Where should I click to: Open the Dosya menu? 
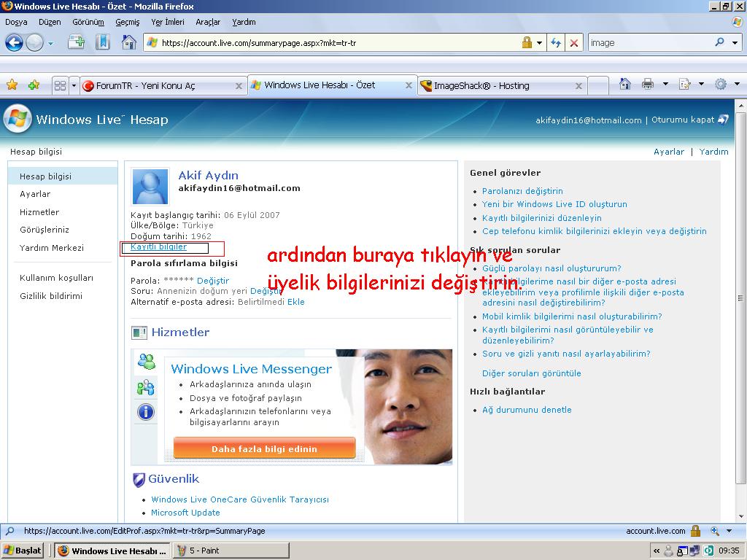tap(16, 22)
